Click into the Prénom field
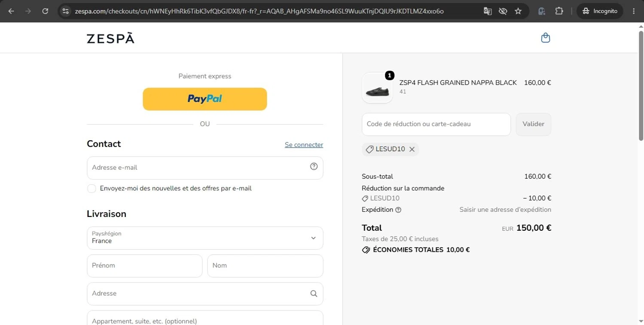 click(144, 266)
